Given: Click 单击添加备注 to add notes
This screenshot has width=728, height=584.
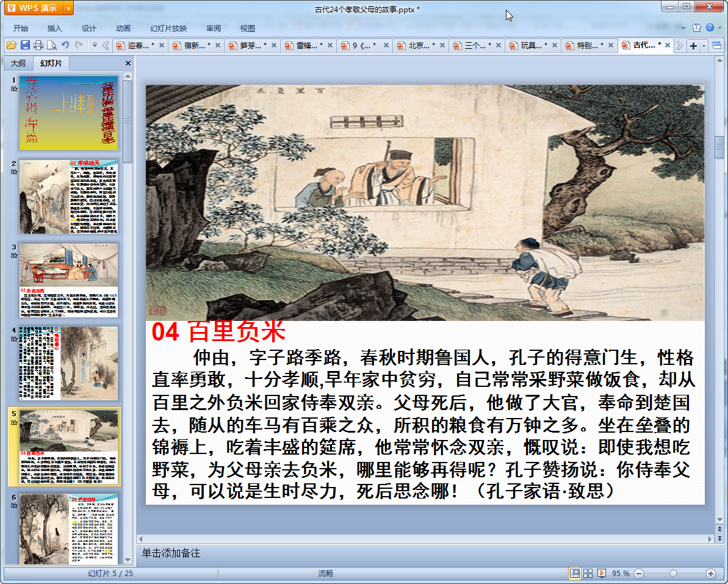Looking at the screenshot, I should (171, 553).
